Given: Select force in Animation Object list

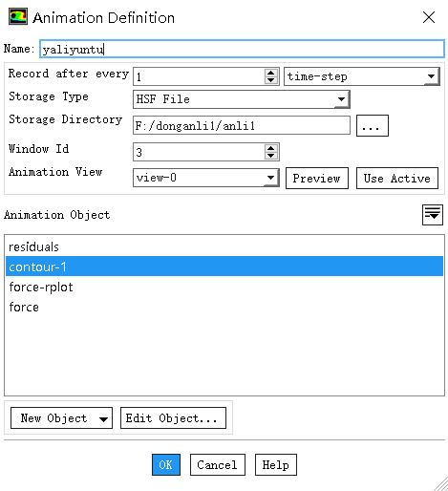Looking at the screenshot, I should point(224,307).
